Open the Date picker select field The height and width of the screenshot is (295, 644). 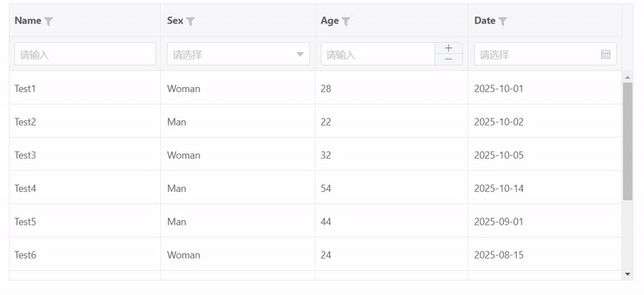545,54
